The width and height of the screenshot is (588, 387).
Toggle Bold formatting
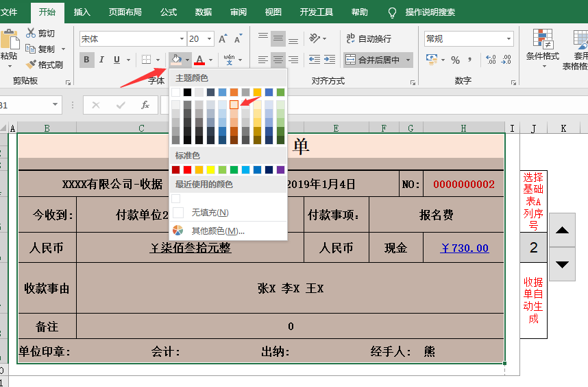pyautogui.click(x=86, y=60)
